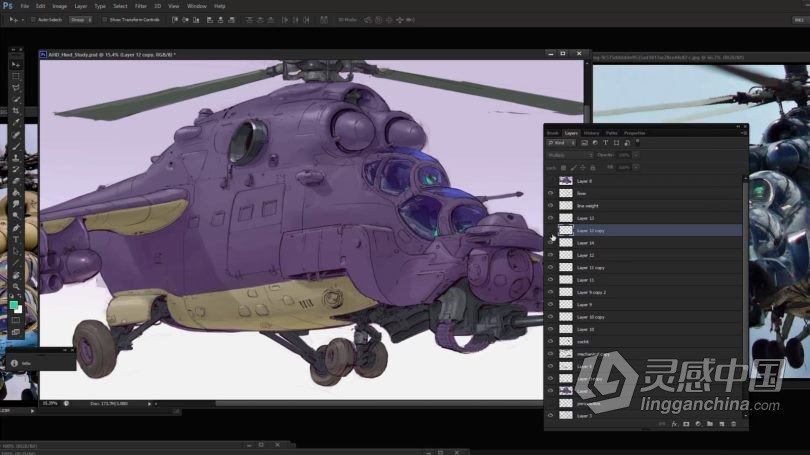This screenshot has width=810, height=455.
Task: Change screen mode via toolbox icon
Action: coord(15,332)
